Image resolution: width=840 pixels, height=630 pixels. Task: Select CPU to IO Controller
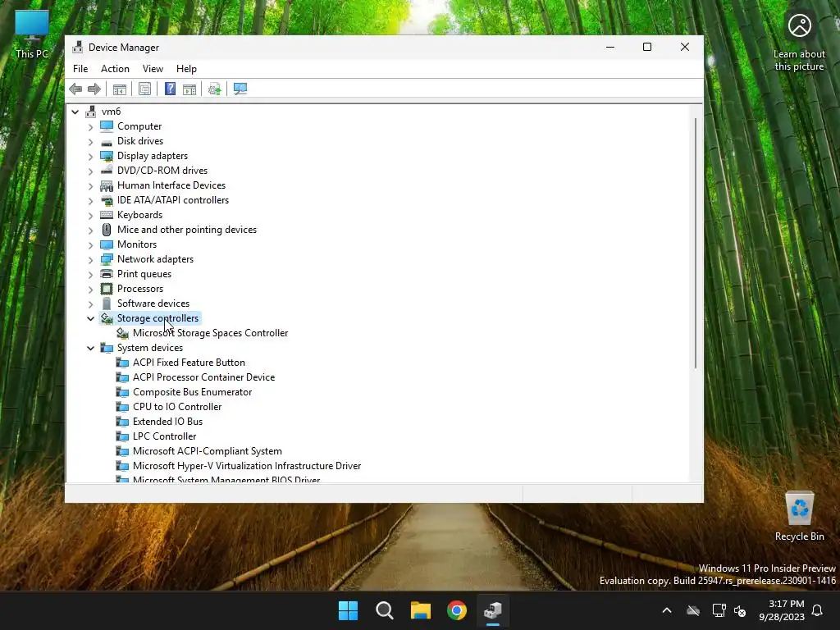177,407
